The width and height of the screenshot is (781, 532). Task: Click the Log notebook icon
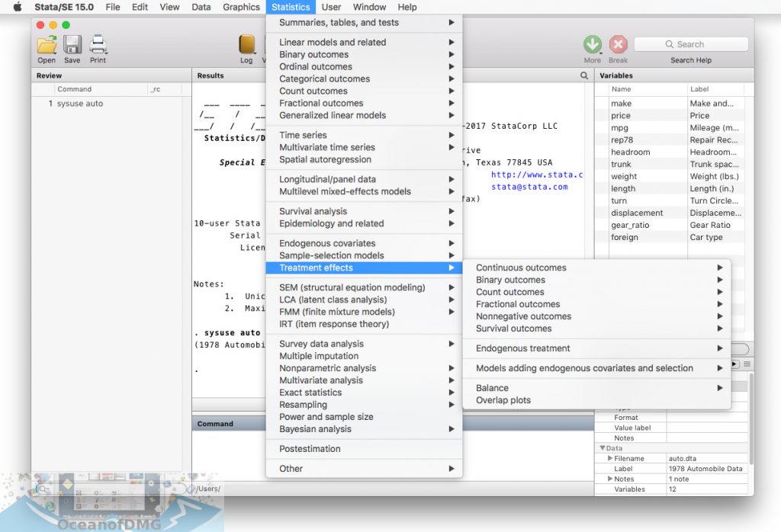tap(247, 44)
